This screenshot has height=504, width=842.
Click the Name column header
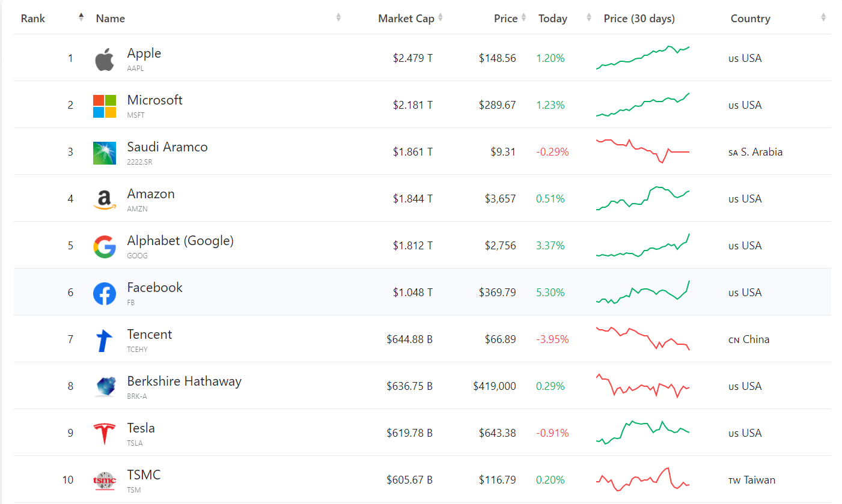(x=111, y=19)
